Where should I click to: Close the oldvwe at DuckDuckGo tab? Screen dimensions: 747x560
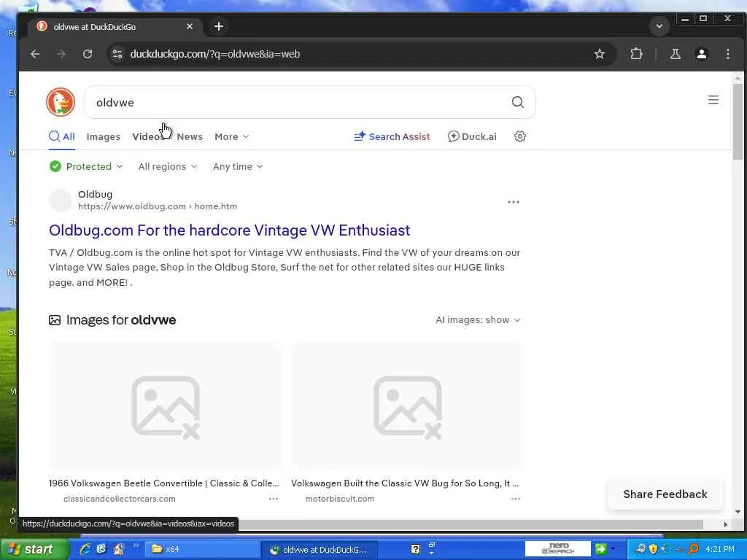click(x=190, y=27)
